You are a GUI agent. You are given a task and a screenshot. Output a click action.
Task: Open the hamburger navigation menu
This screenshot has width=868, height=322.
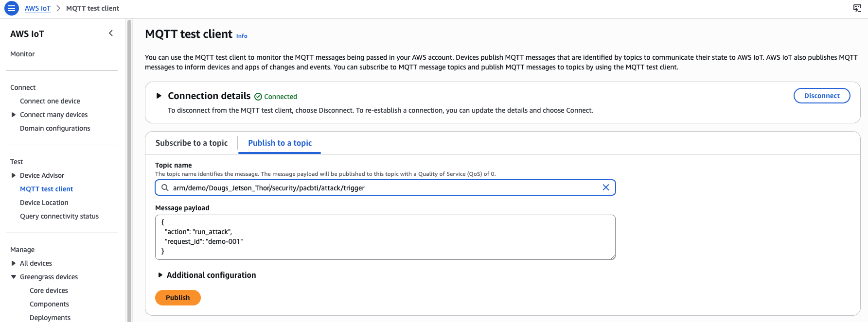(11, 8)
